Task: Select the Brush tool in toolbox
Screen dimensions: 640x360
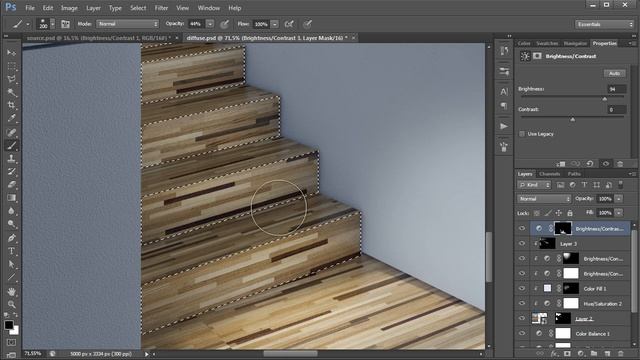Action: [x=11, y=145]
